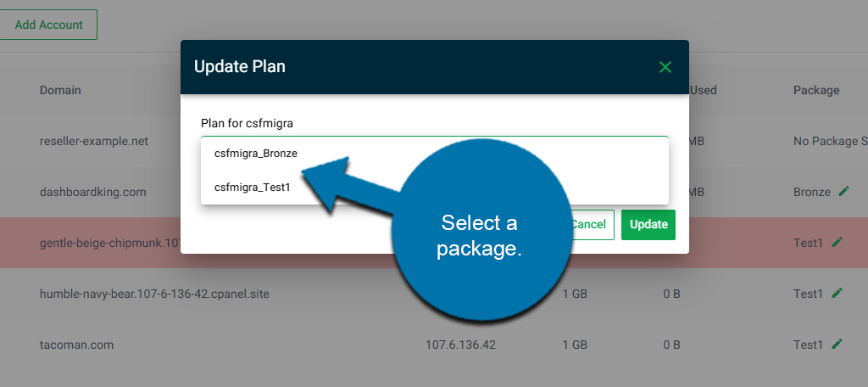This screenshot has width=868, height=387.
Task: Select the tacoman.com domain
Action: click(x=76, y=345)
